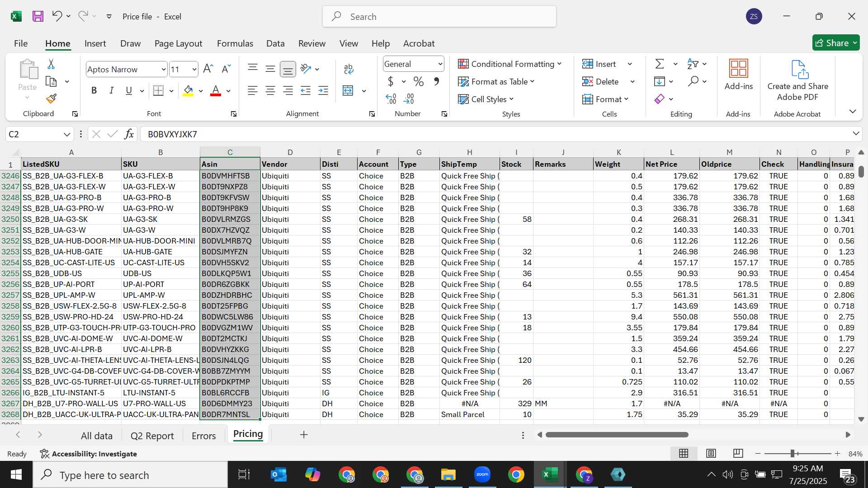Click the Save icon in title bar
The image size is (868, 488).
[38, 16]
